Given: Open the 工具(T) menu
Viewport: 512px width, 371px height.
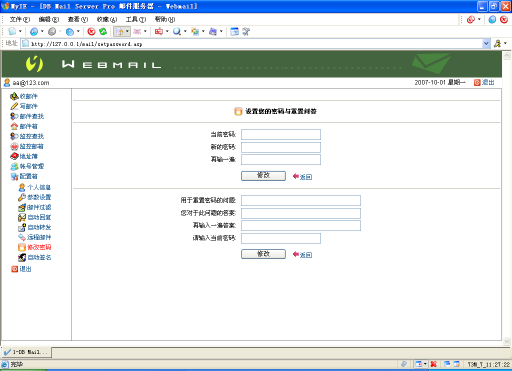Looking at the screenshot, I should click(136, 19).
